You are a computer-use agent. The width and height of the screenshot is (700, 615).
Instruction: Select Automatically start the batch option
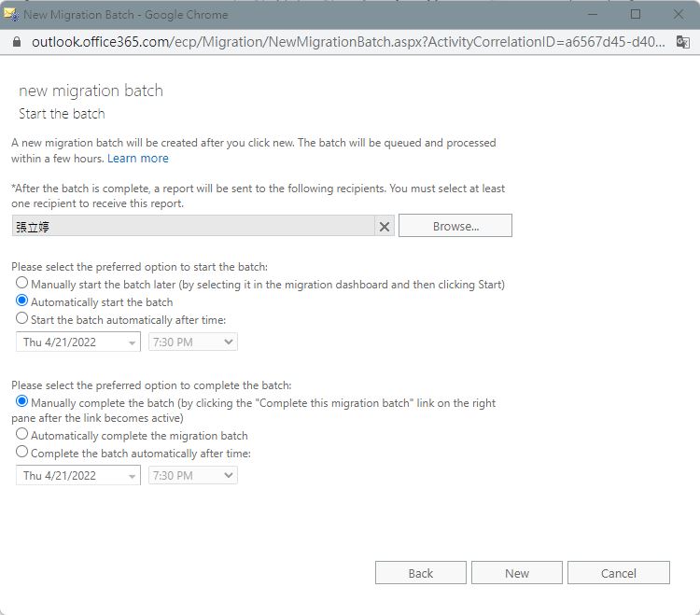tap(21, 301)
